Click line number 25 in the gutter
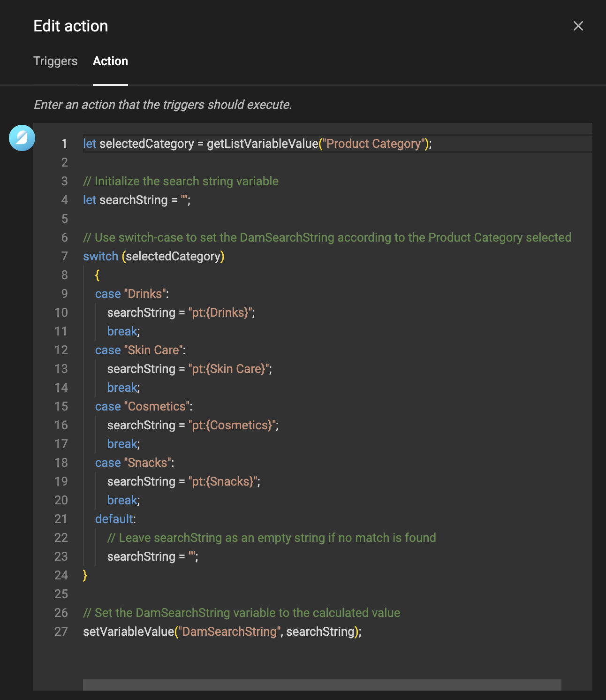The image size is (606, 700). tap(61, 594)
